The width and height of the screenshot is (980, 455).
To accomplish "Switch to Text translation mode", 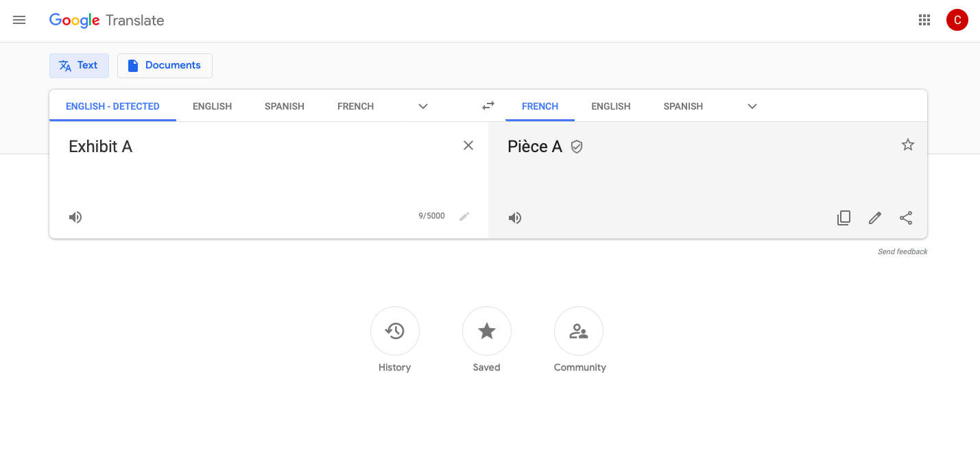I will coord(79,66).
